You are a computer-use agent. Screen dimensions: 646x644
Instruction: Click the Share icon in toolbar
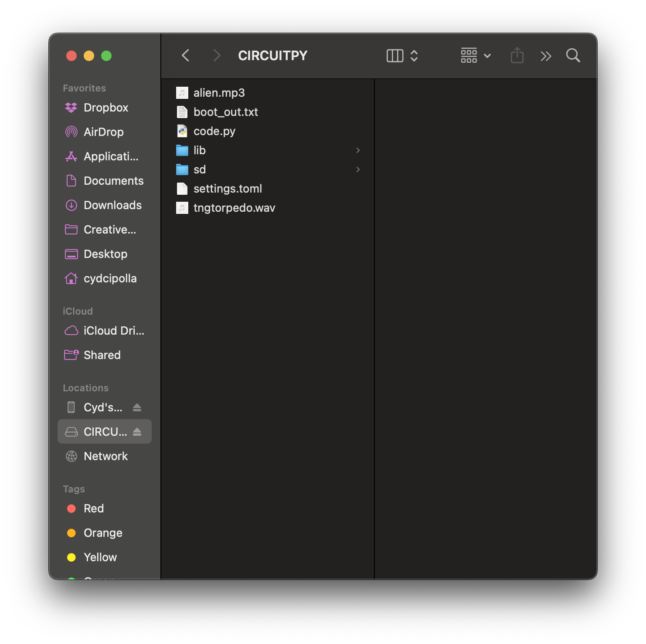tap(517, 56)
